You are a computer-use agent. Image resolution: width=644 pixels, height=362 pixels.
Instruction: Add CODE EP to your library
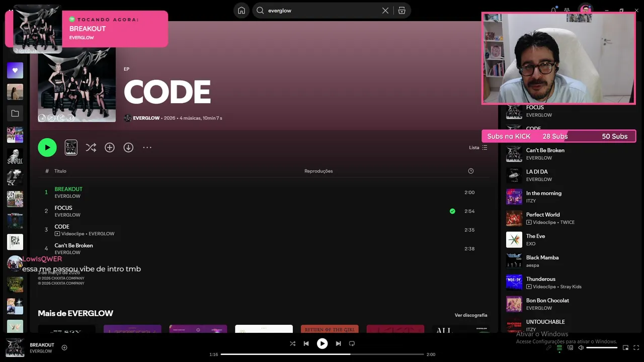(110, 147)
